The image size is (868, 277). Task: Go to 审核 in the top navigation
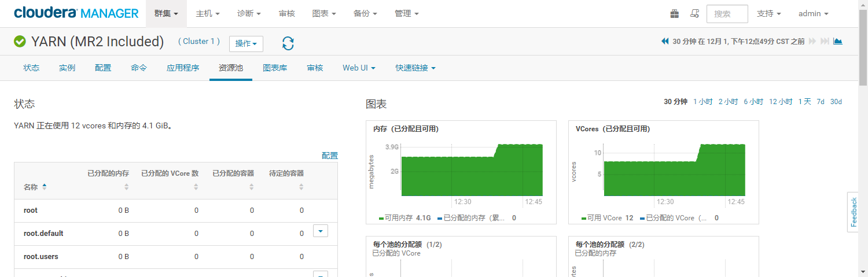286,13
